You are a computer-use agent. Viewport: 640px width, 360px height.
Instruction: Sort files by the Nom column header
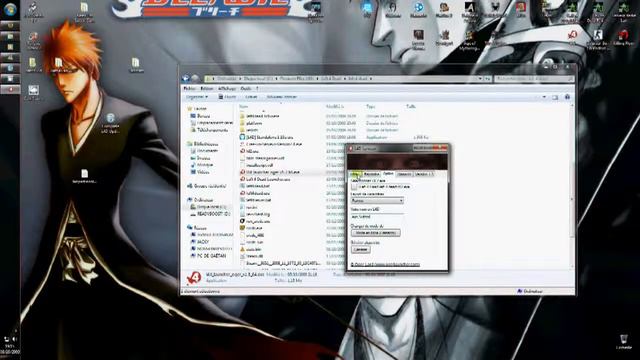[x=243, y=107]
